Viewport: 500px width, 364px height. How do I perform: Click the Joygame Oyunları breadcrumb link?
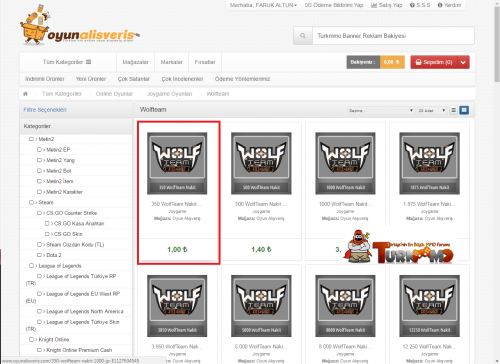(x=169, y=94)
